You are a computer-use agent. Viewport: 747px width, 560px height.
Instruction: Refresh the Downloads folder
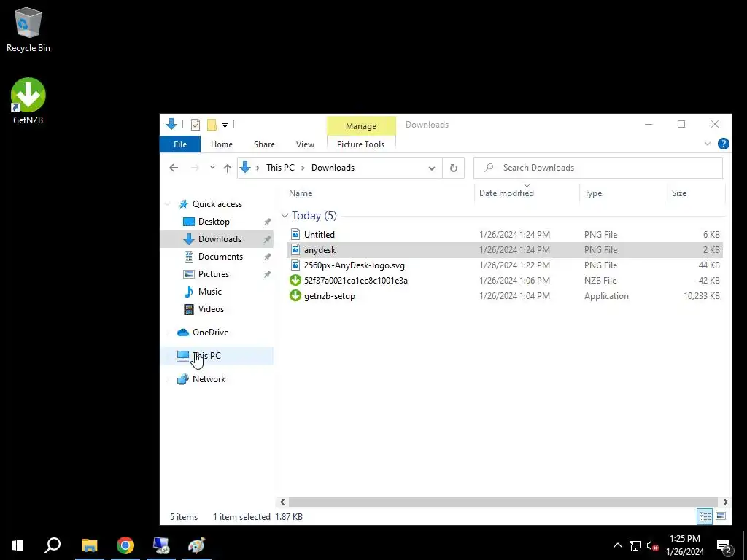(454, 168)
